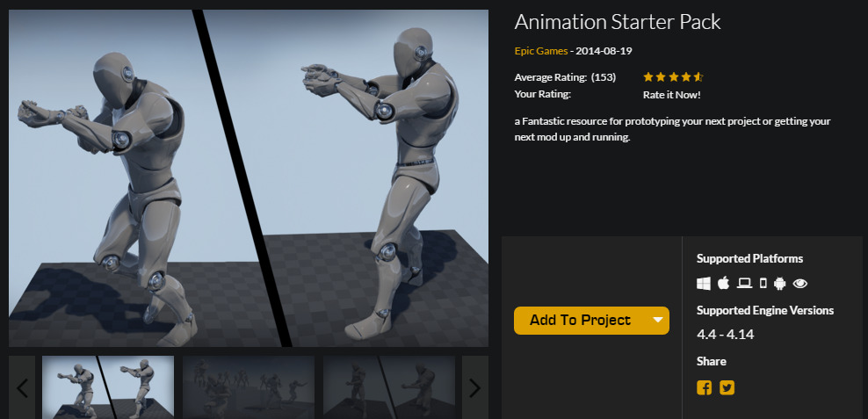The image size is (868, 419).
Task: Click the 4.4 - 4.14 engine versions
Action: point(725,335)
